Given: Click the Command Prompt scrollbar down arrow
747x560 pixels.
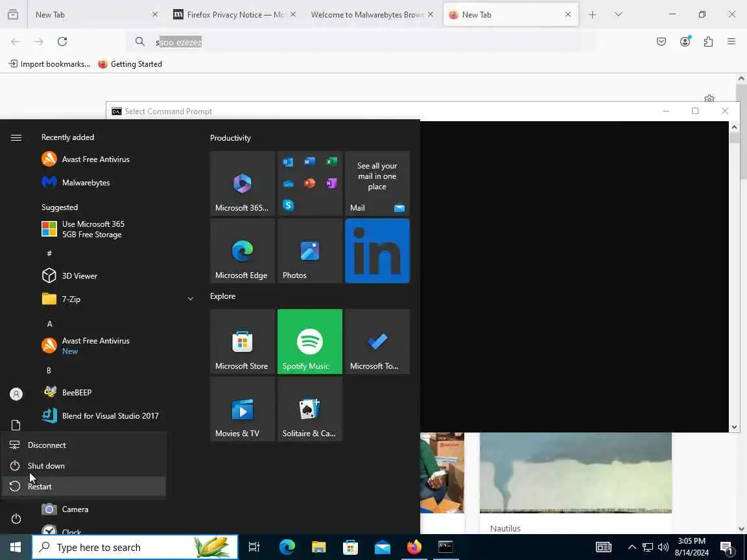Looking at the screenshot, I should (x=734, y=427).
